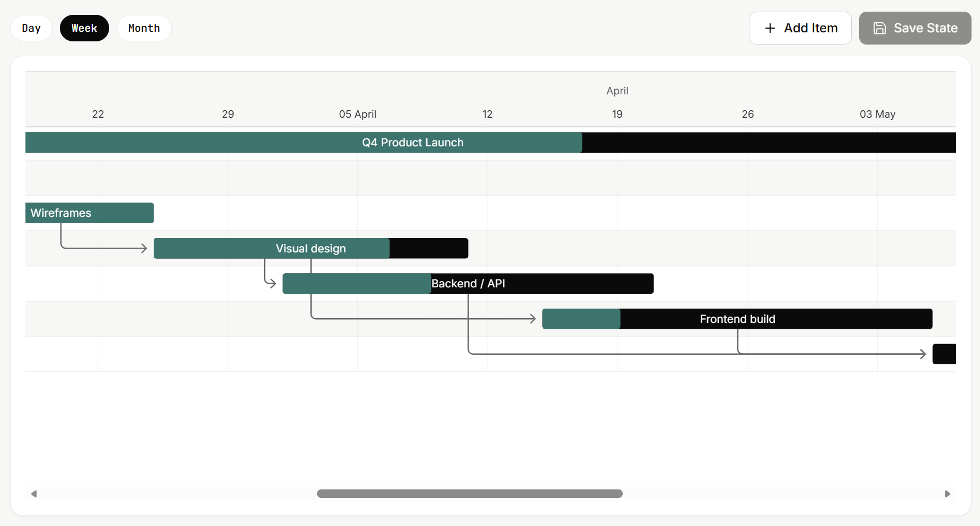
Task: Click the scrollbar right arrow
Action: [948, 494]
